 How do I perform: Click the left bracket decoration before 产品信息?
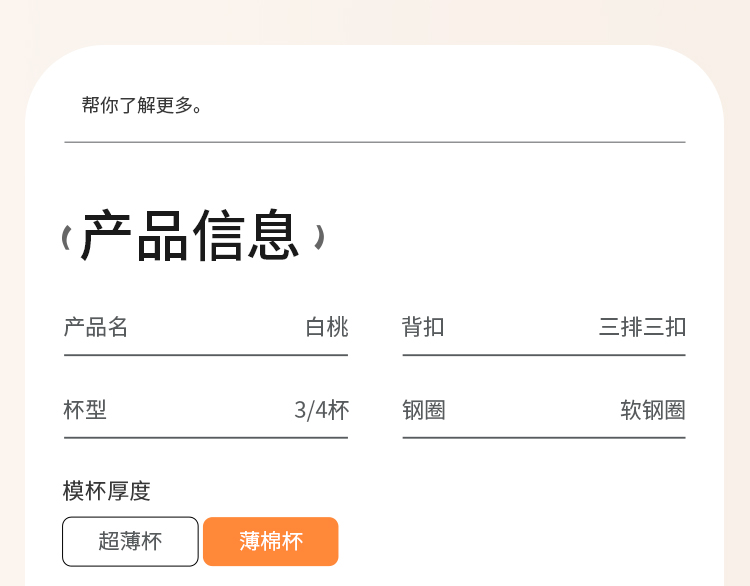[x=66, y=238]
